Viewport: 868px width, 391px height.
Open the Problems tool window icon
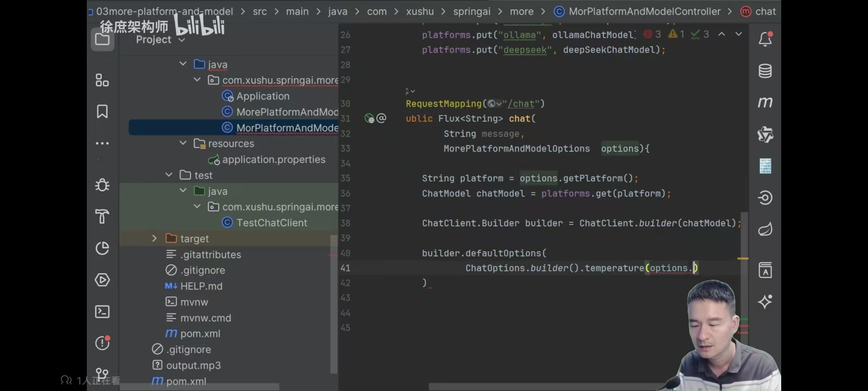pyautogui.click(x=102, y=343)
